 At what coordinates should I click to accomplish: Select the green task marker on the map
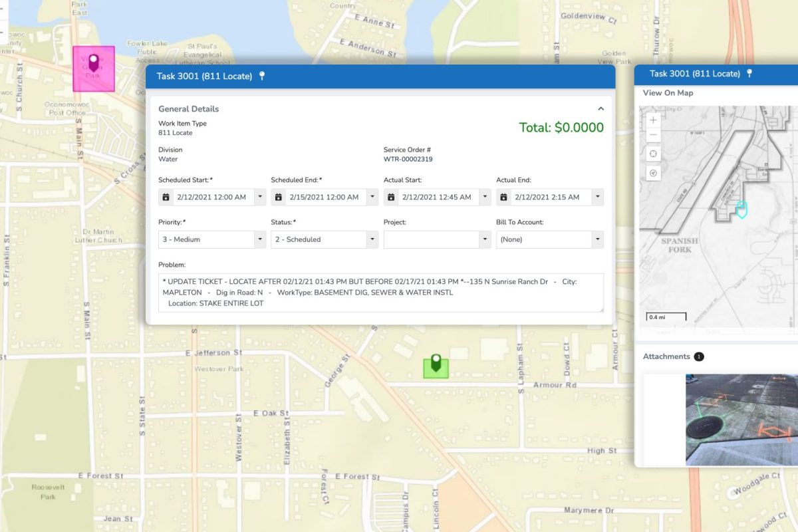436,364
